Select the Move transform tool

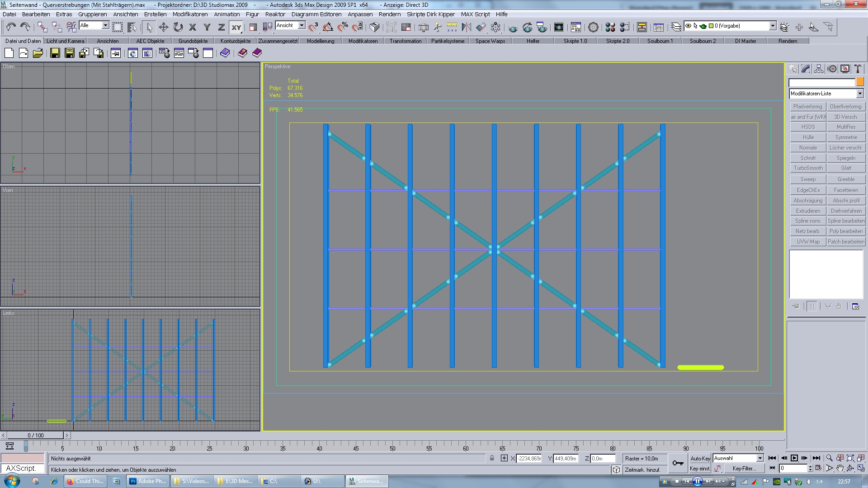(164, 27)
